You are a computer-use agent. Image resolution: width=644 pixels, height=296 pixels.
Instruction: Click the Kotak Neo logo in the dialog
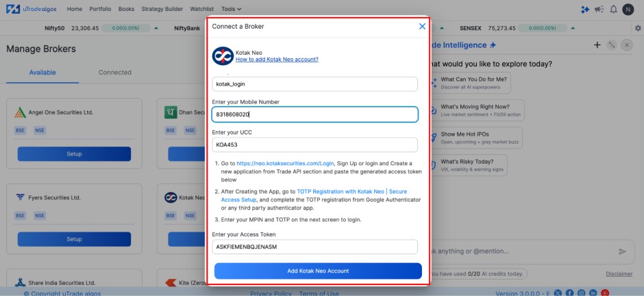pos(223,56)
